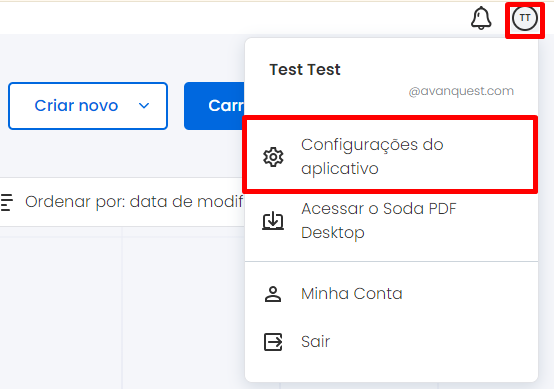
Task: Choose Acessar o Soda PDF Desktop
Action: click(391, 220)
